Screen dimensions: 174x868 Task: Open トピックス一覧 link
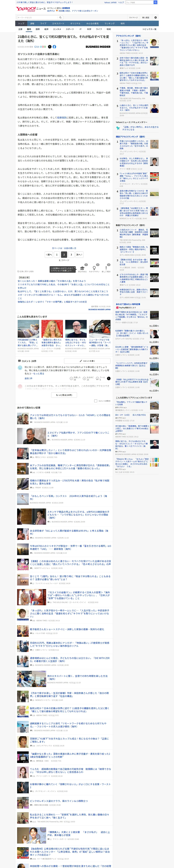point(149,29)
